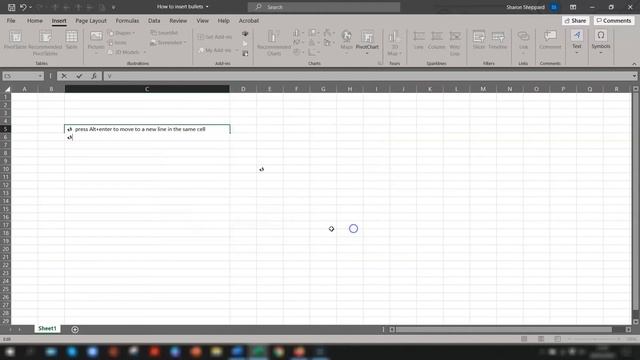Open the PivotChart tool
Image resolution: width=640 pixels, height=360 pixels.
[367, 42]
